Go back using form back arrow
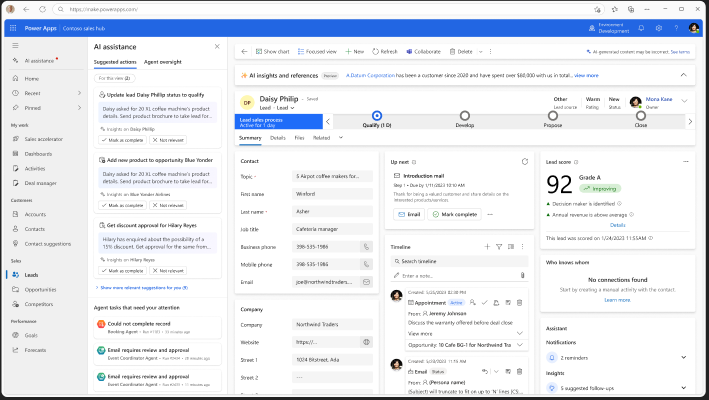This screenshot has width=709, height=400. pos(244,52)
